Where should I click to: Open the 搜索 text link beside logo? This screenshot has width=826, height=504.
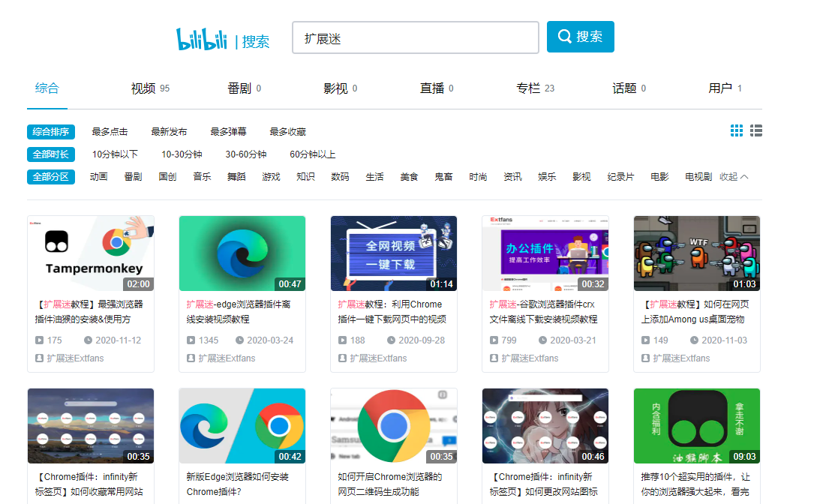click(x=256, y=41)
